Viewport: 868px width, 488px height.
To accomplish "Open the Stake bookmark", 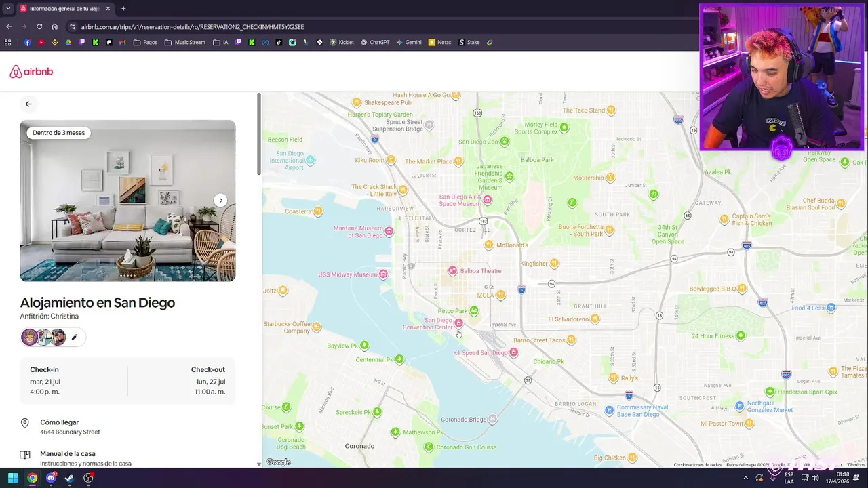I will coord(469,42).
